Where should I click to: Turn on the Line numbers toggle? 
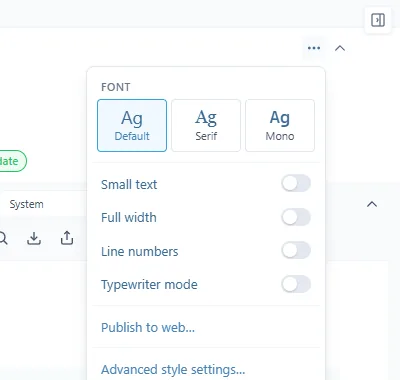[296, 250]
